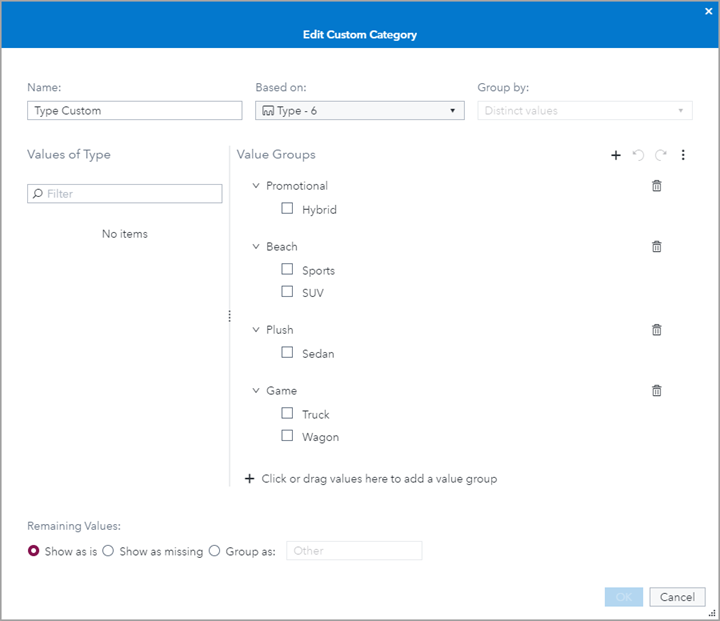
Task: Click the undo arrow icon
Action: [638, 155]
